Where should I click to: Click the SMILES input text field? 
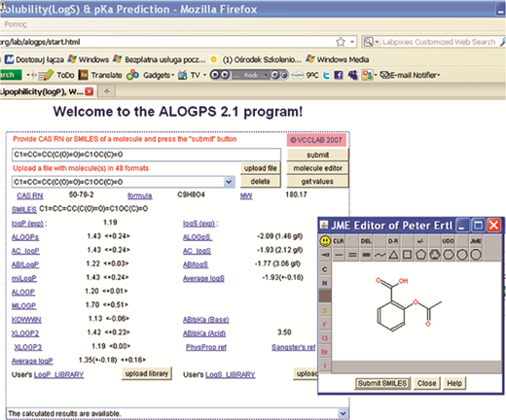(146, 155)
